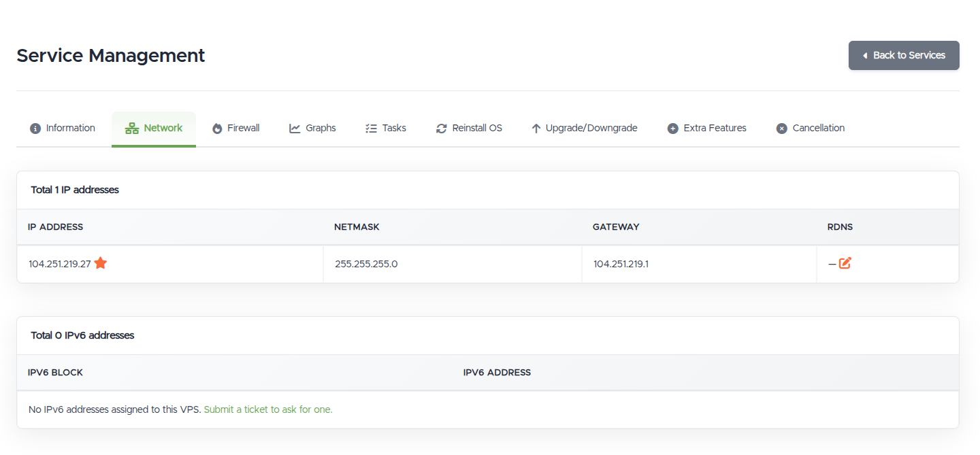Click the Total 1 IP addresses heading
The image size is (980, 455).
(x=75, y=190)
